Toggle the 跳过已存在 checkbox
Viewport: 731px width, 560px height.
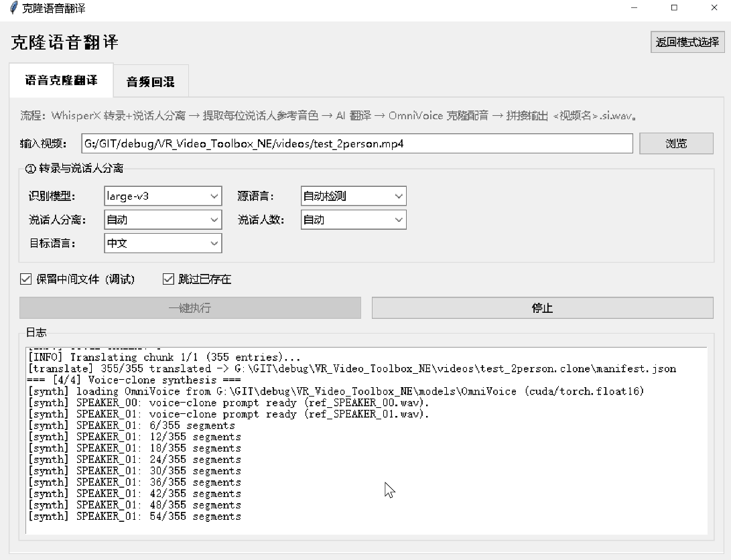point(168,279)
